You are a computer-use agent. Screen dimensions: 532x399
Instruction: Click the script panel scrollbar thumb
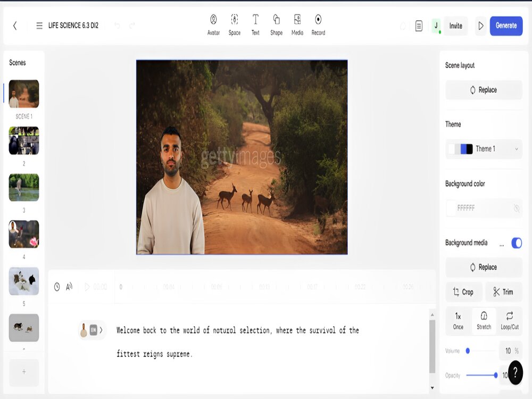pyautogui.click(x=432, y=346)
